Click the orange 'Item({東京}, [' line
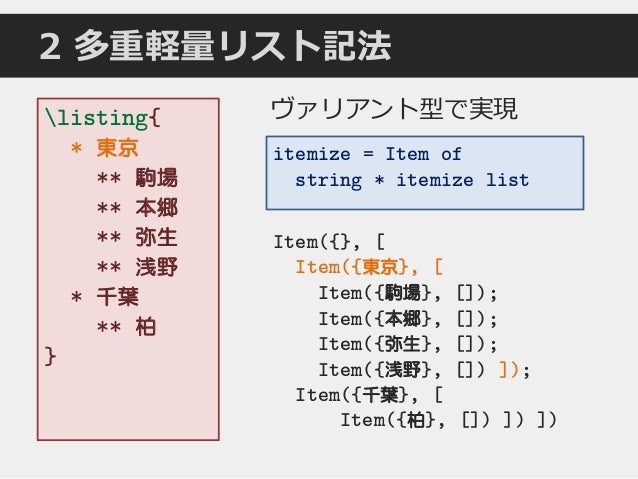638x479 pixels. tap(369, 267)
